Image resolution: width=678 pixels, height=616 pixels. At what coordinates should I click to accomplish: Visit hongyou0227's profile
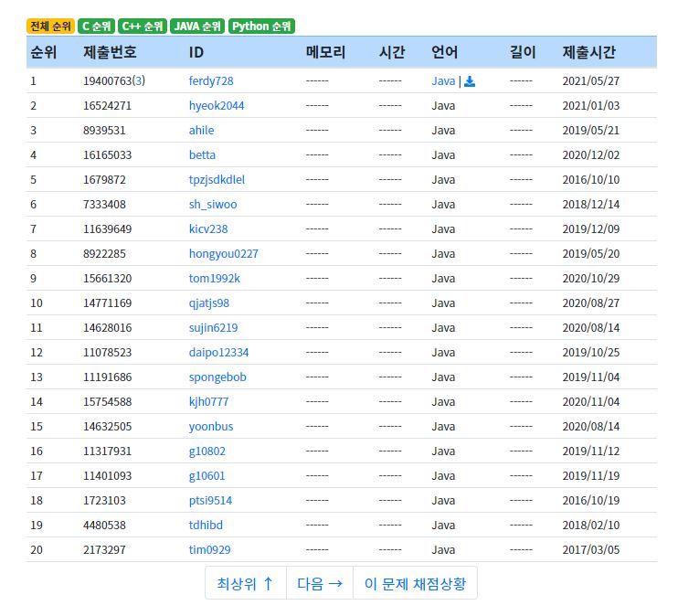pyautogui.click(x=223, y=253)
